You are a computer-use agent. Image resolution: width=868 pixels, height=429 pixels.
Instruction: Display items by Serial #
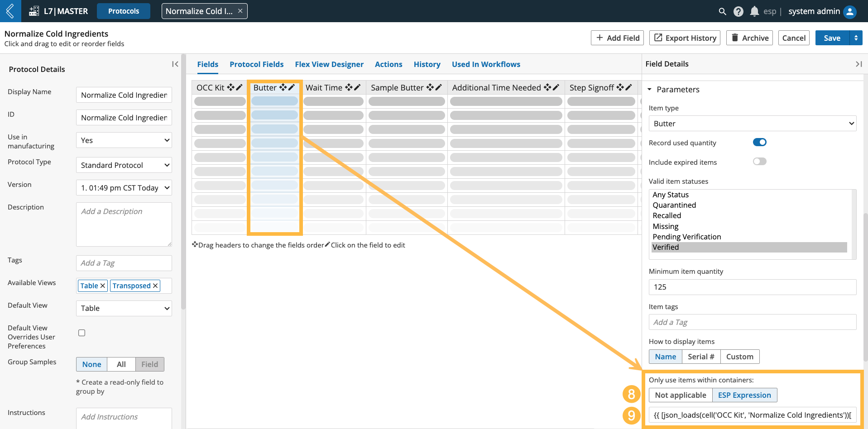tap(701, 357)
